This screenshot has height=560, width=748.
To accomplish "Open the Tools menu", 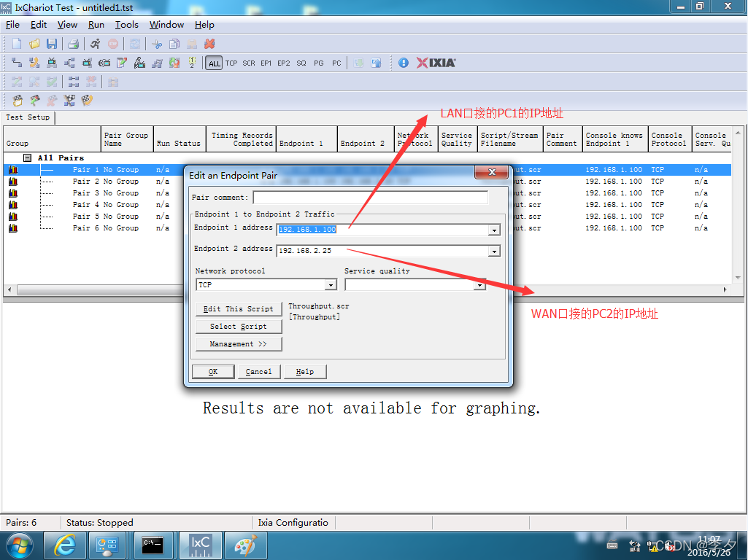I will pyautogui.click(x=126, y=25).
